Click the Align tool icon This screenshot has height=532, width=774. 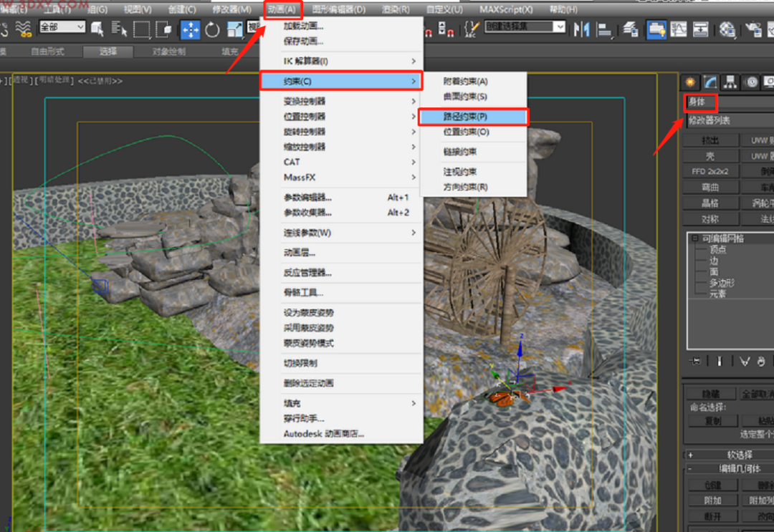click(x=603, y=29)
